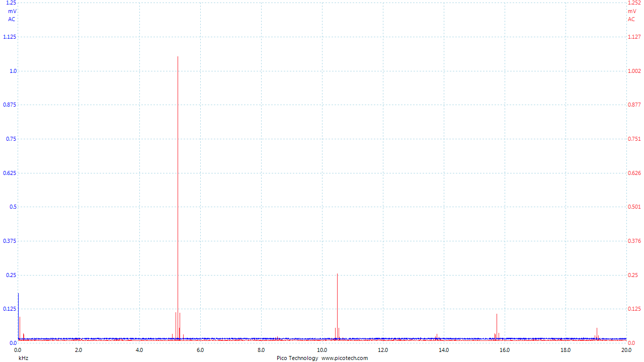
Task: Click the Pico Technology label
Action: point(297,358)
